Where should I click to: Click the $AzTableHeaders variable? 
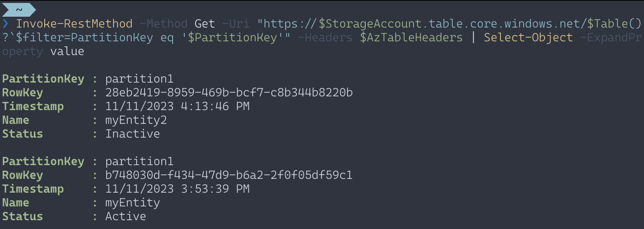[x=411, y=37]
